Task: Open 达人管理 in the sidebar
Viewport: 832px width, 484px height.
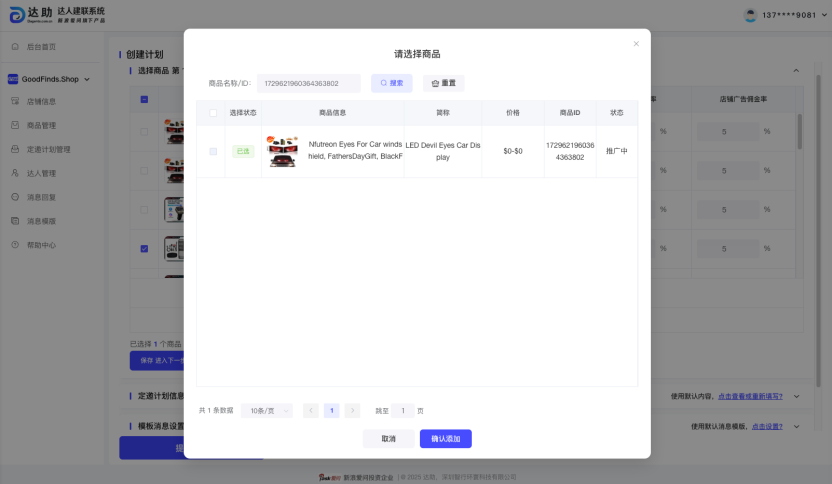Action: [41, 173]
